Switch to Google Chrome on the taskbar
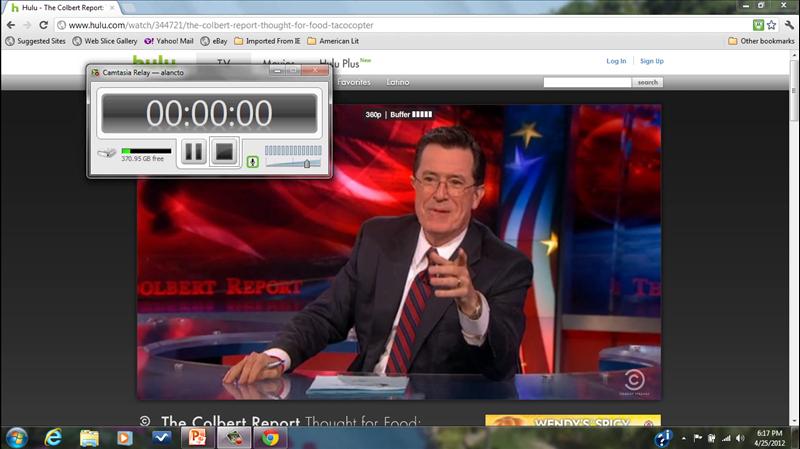 tap(270, 438)
